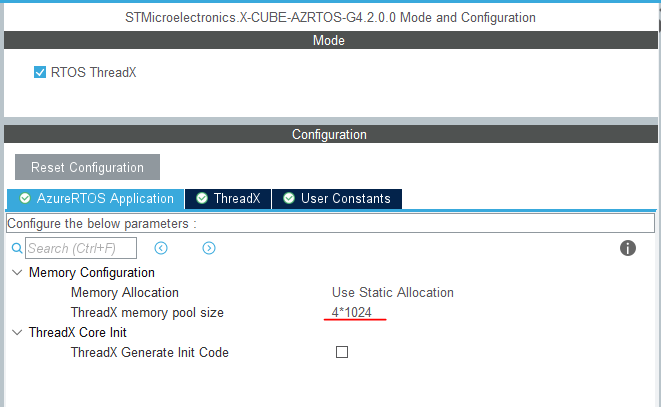Click the Reset Configuration button

coord(87,167)
